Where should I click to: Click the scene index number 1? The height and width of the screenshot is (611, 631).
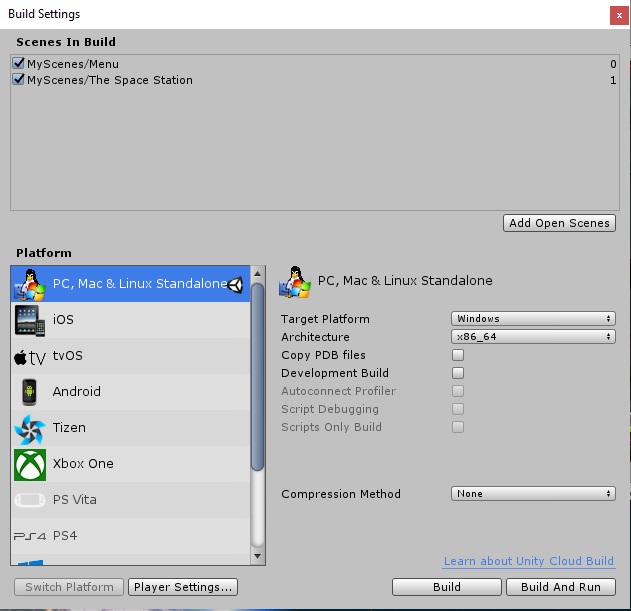pos(613,80)
